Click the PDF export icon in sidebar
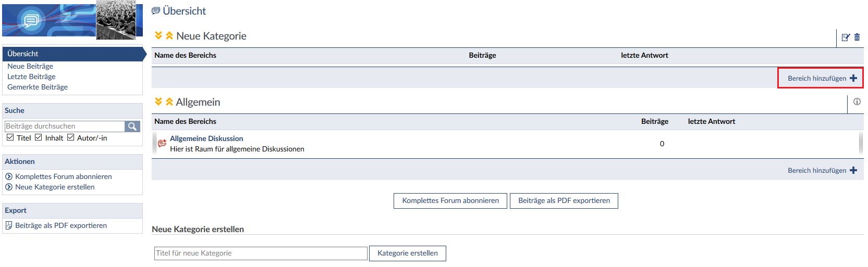This screenshot has width=868, height=267. click(9, 225)
